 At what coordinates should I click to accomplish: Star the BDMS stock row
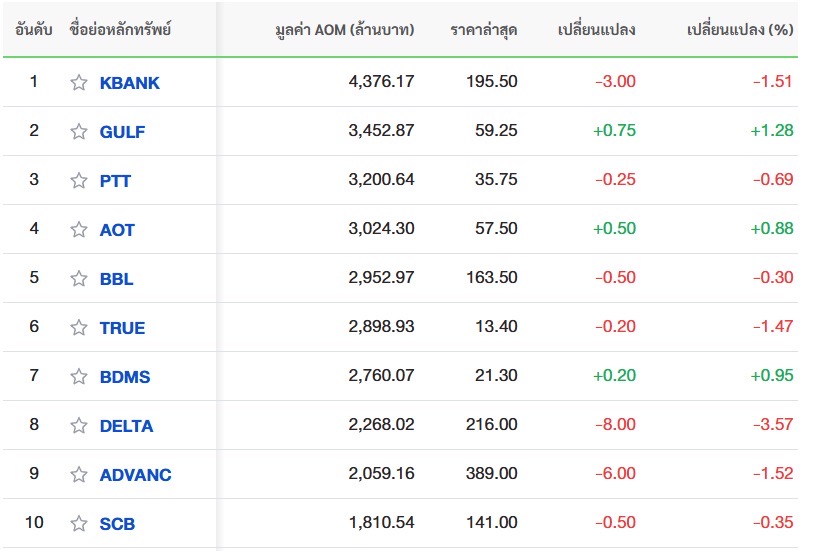(79, 377)
